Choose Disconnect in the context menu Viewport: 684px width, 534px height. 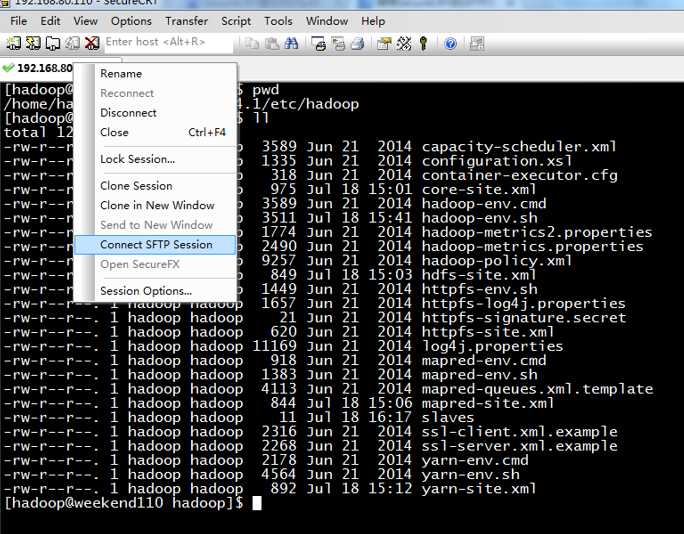click(155, 113)
